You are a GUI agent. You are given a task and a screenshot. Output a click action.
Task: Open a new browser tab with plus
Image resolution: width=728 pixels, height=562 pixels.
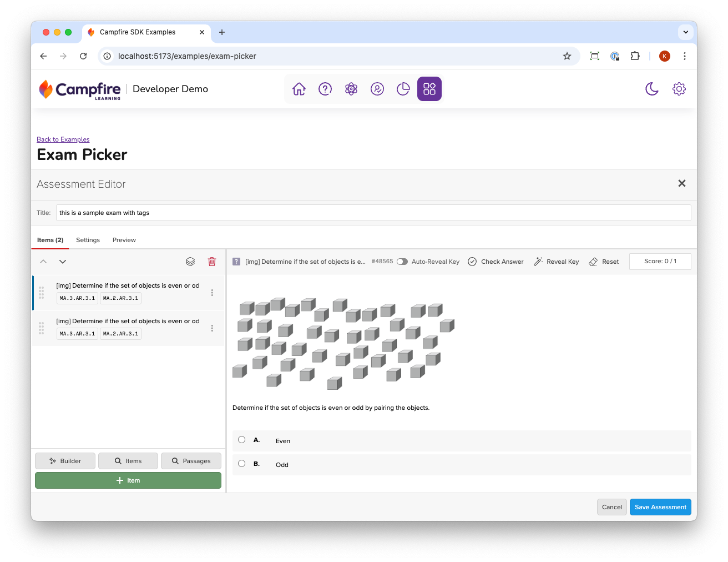coord(222,32)
